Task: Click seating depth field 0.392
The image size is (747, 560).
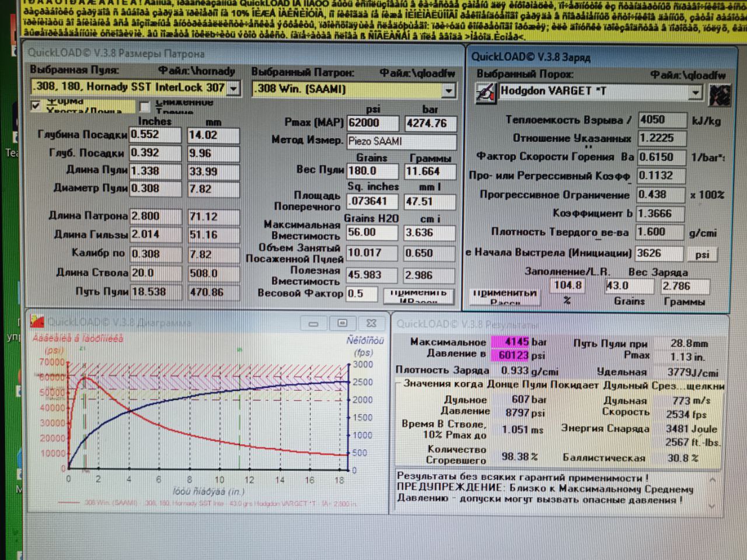Action: click(x=155, y=153)
